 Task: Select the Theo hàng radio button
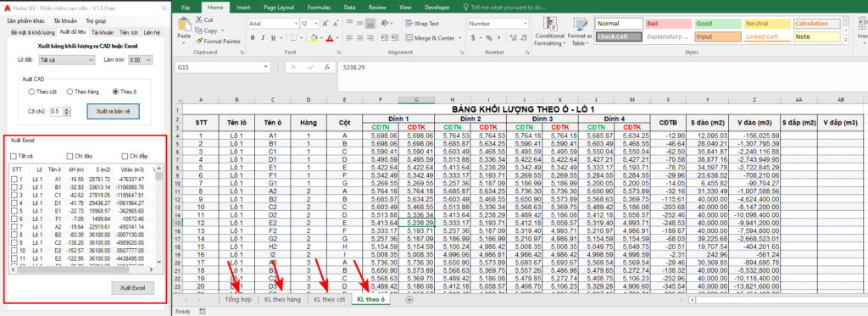click(70, 91)
